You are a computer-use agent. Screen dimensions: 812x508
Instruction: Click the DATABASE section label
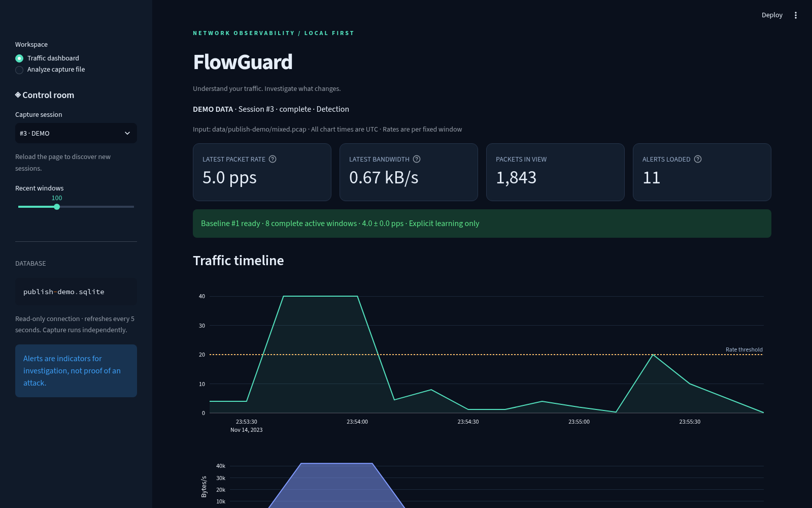click(x=30, y=264)
